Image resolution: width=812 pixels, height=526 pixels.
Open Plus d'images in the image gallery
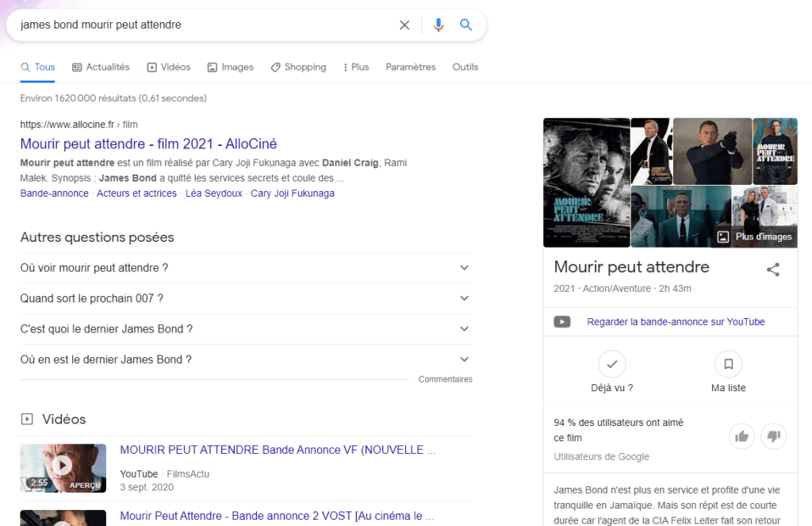click(754, 236)
